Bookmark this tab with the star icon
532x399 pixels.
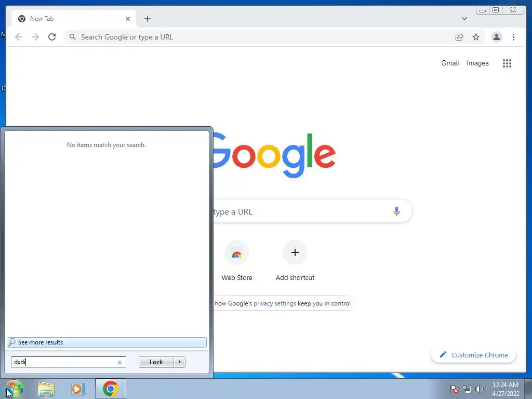coord(476,37)
